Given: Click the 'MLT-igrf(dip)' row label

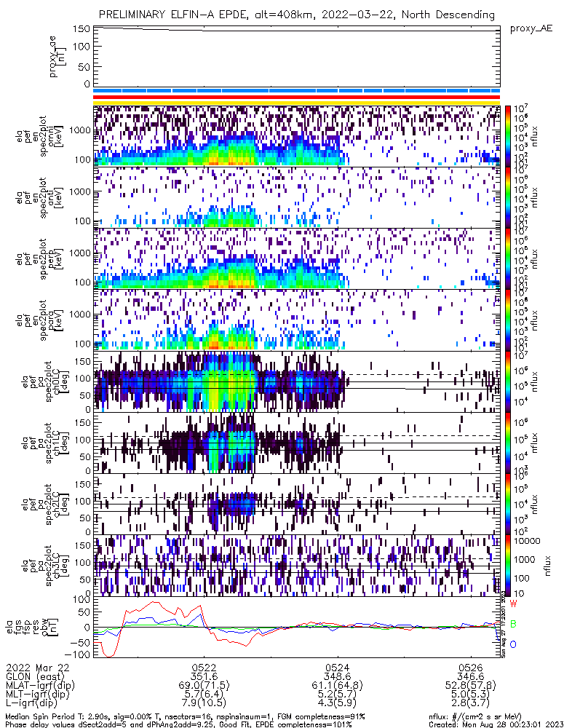Looking at the screenshot, I should coord(37,694).
